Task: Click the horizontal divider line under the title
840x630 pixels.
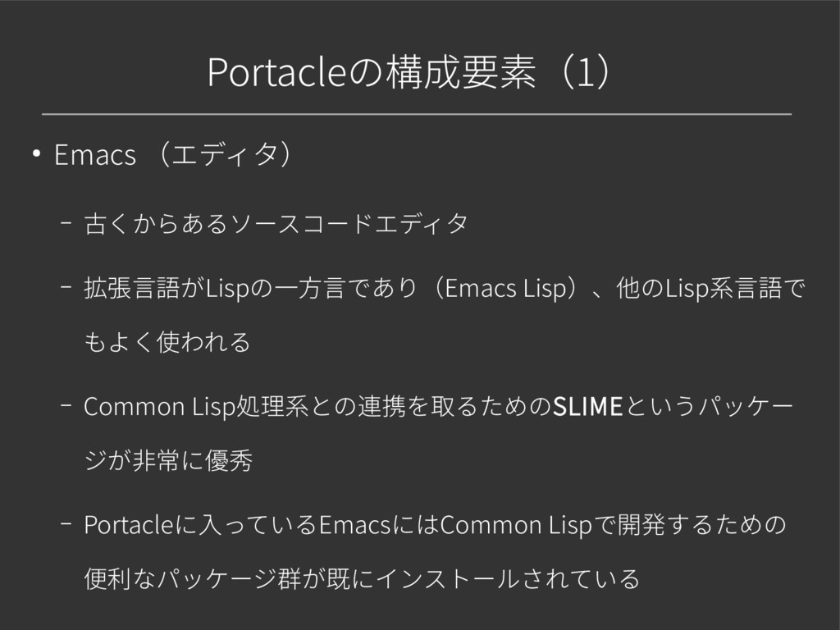Action: [417, 114]
